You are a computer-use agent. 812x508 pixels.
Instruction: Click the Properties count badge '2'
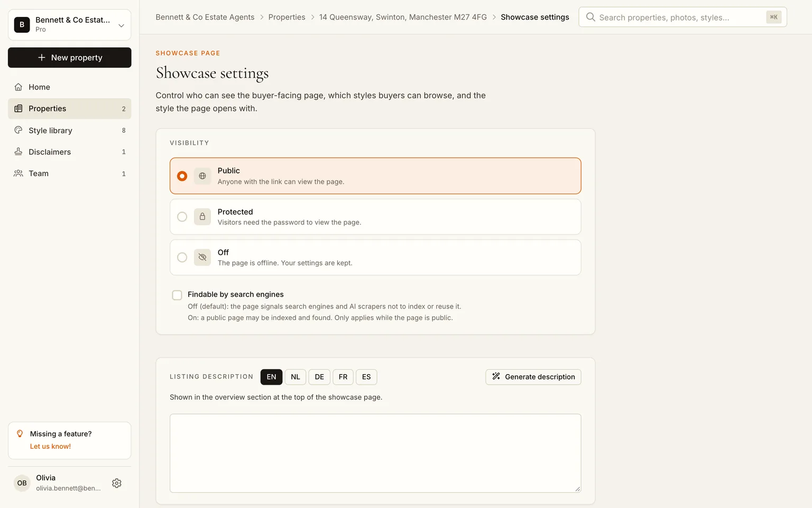coord(124,109)
